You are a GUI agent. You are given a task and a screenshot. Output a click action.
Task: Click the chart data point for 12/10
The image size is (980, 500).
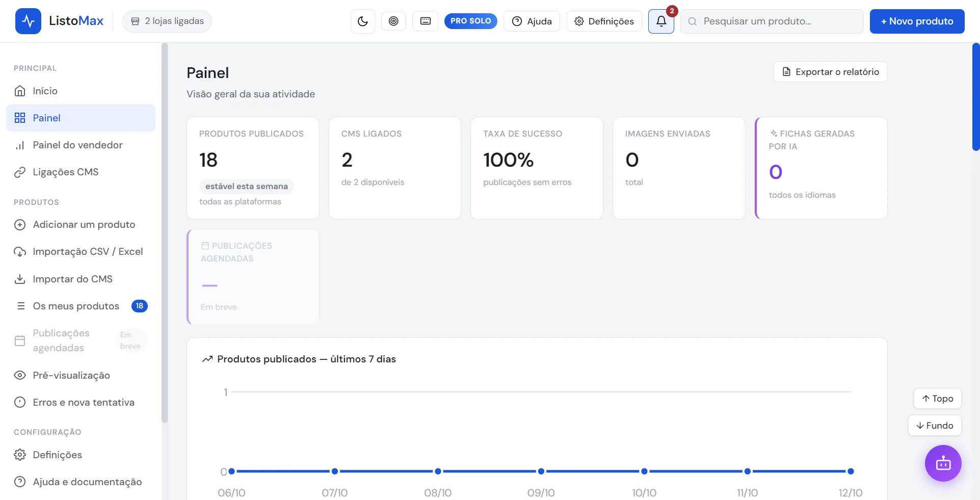click(x=851, y=471)
